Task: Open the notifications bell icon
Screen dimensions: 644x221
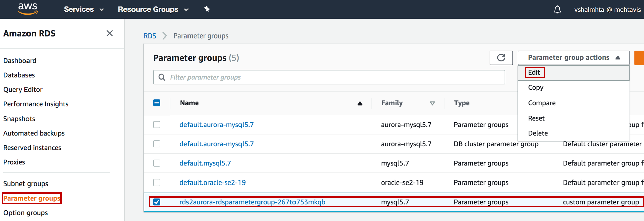Action: (x=557, y=10)
